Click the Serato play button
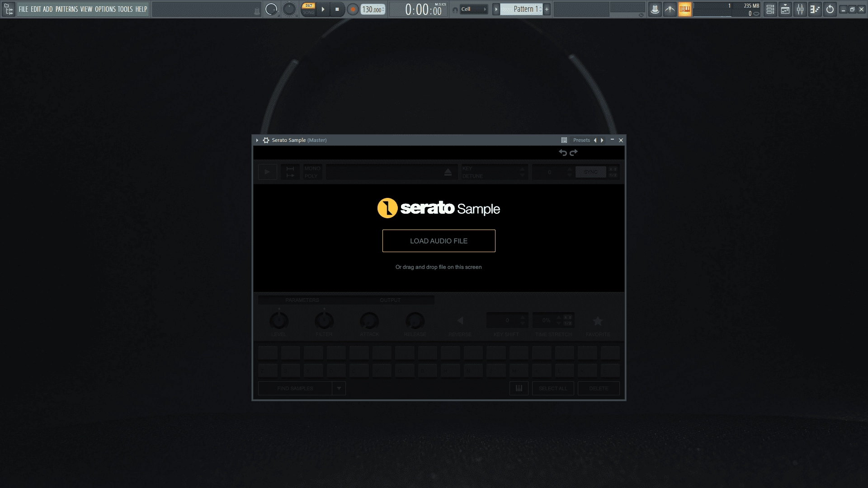The height and width of the screenshot is (488, 868). pos(268,172)
